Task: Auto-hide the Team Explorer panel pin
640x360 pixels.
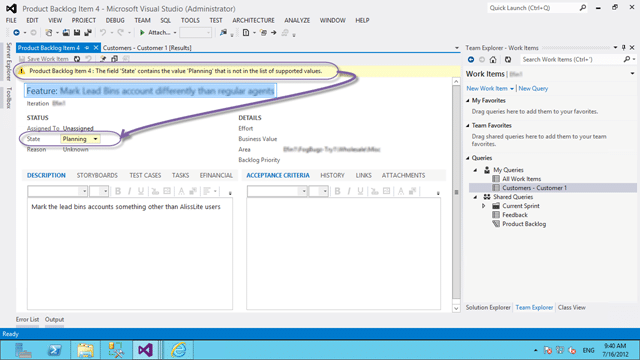Action: [624, 48]
